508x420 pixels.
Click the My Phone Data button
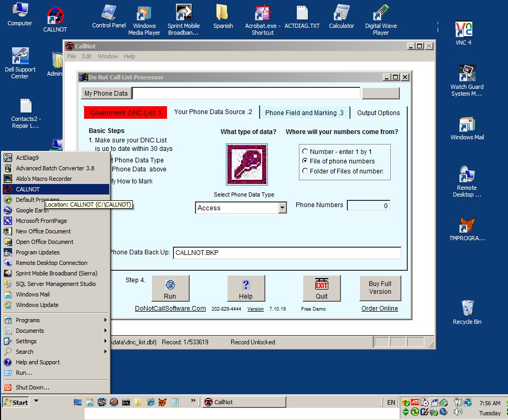tap(106, 94)
